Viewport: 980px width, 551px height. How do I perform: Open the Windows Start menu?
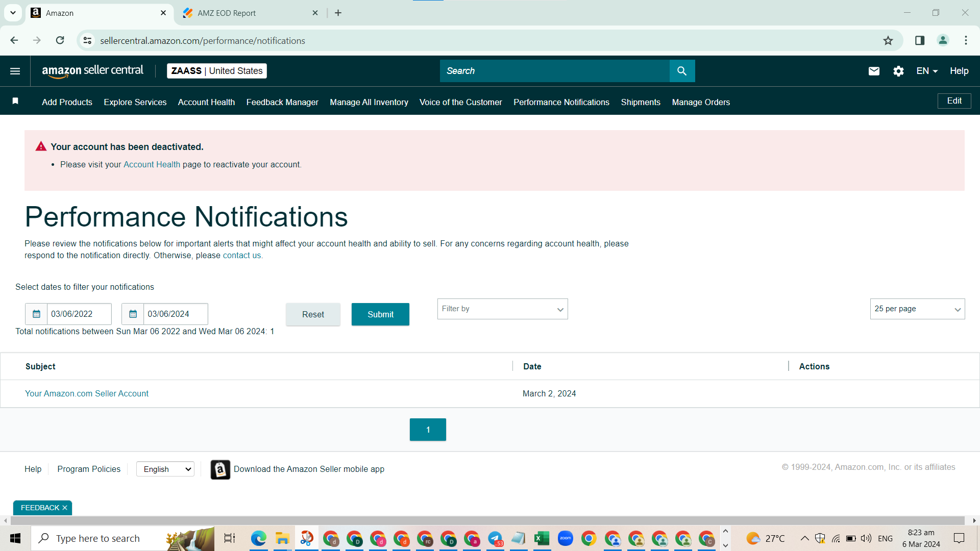(15, 538)
